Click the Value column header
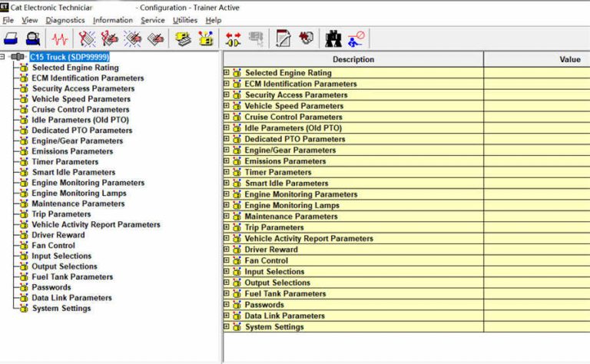The width and height of the screenshot is (590, 364). 569,60
